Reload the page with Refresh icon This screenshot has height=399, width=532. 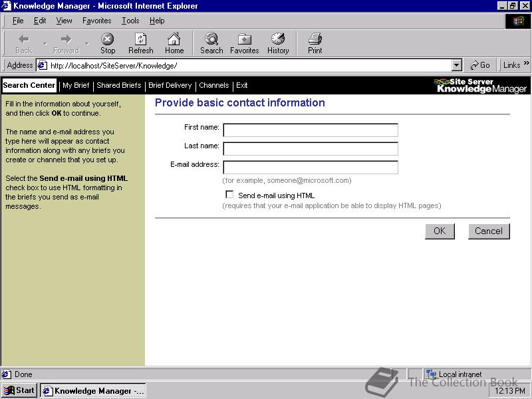(140, 39)
